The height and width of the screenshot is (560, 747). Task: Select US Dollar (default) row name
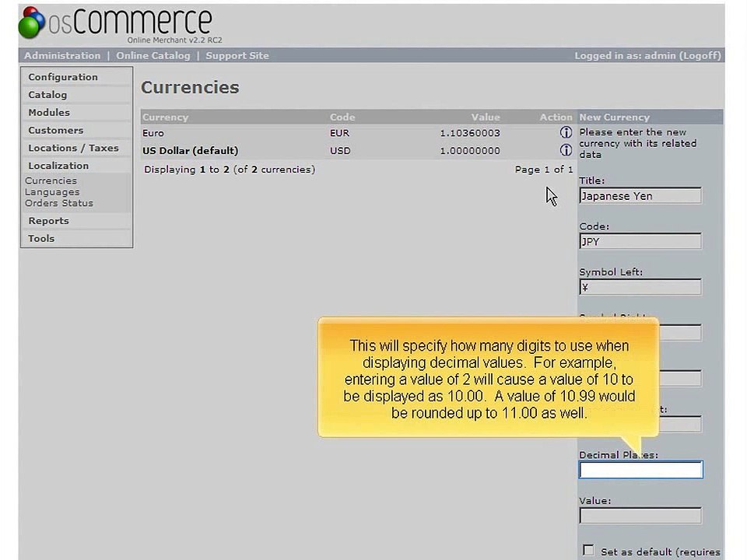coord(190,150)
